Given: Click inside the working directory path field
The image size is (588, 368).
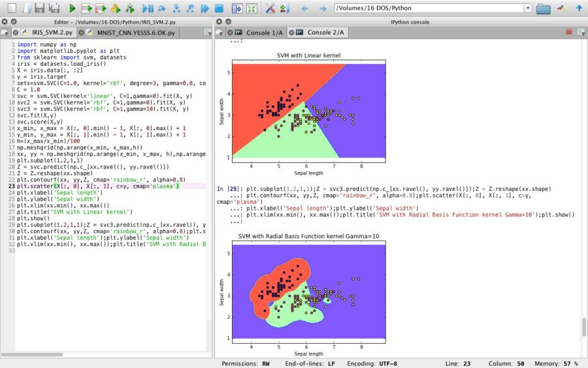Looking at the screenshot, I should click(x=429, y=8).
